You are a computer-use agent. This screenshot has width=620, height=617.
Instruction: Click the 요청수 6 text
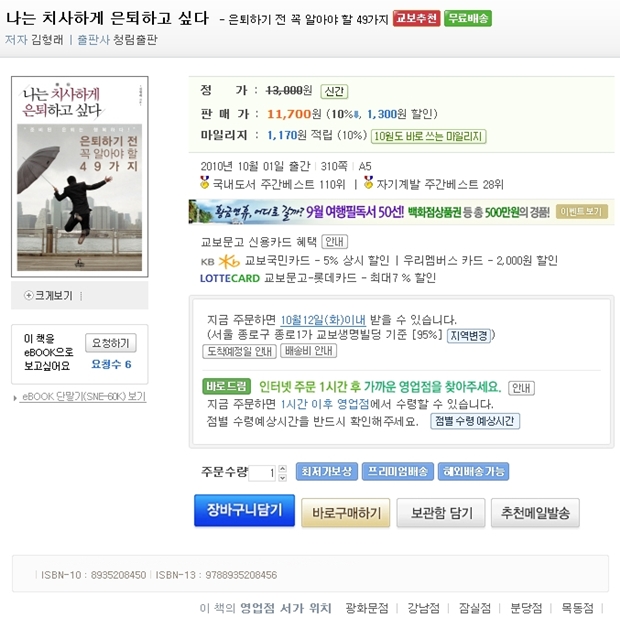[x=111, y=364]
